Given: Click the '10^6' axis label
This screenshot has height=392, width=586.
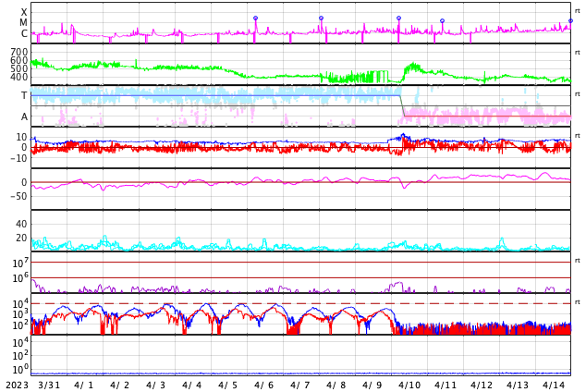Looking at the screenshot, I should (20, 277).
